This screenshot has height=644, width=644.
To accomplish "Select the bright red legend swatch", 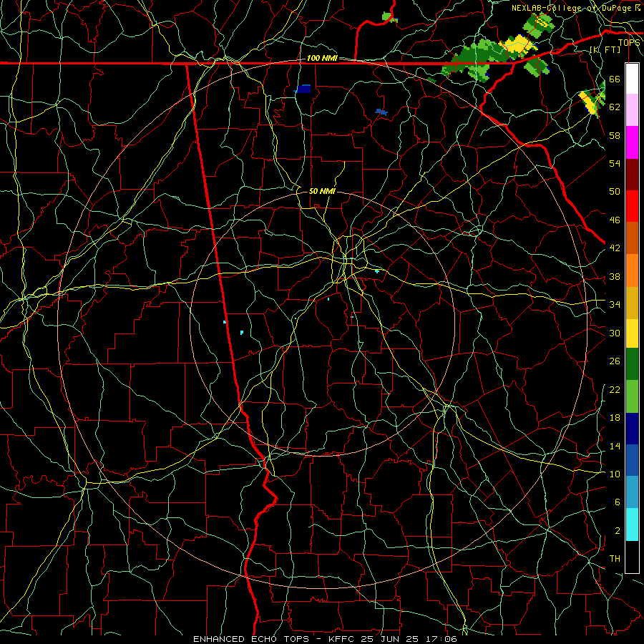I will (x=632, y=206).
